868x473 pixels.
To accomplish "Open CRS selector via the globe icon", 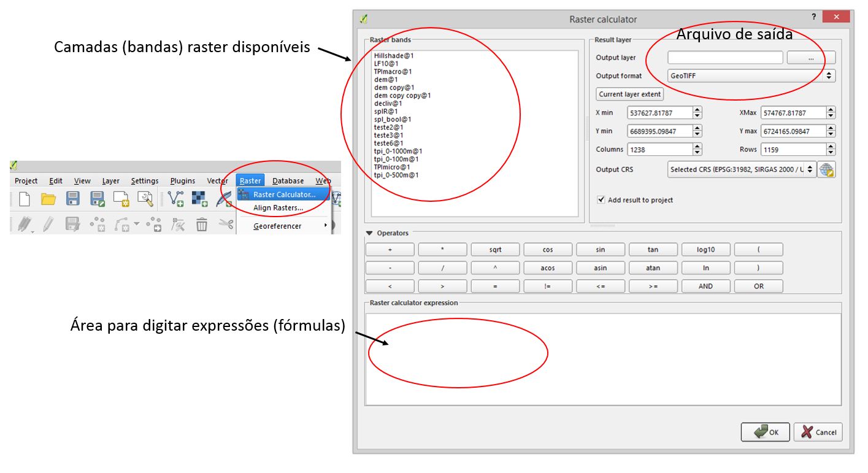I will 827,170.
